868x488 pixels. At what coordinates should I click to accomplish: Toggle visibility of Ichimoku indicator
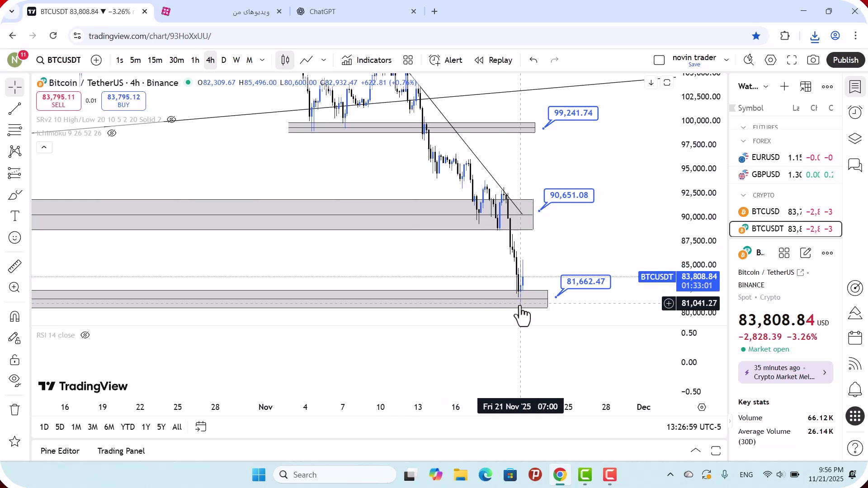coord(112,133)
